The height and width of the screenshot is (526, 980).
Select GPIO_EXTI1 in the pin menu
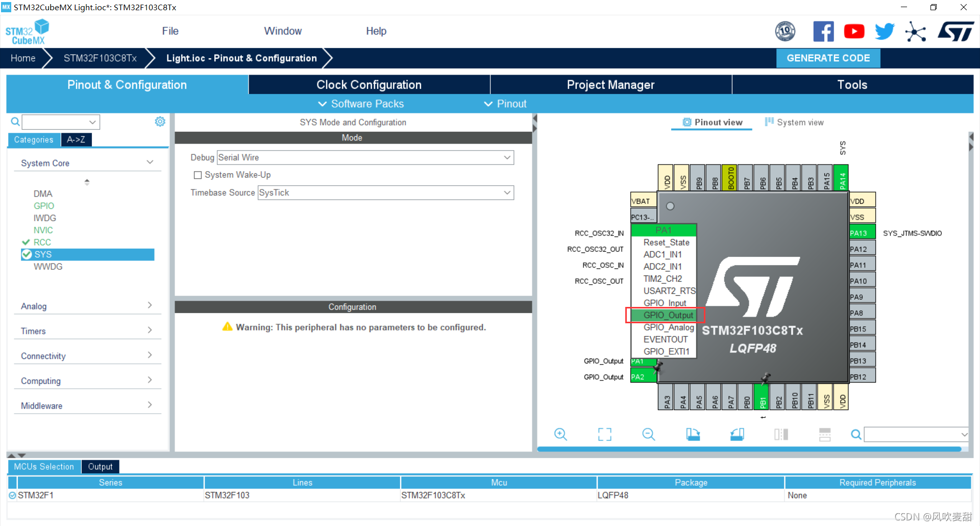pos(665,351)
